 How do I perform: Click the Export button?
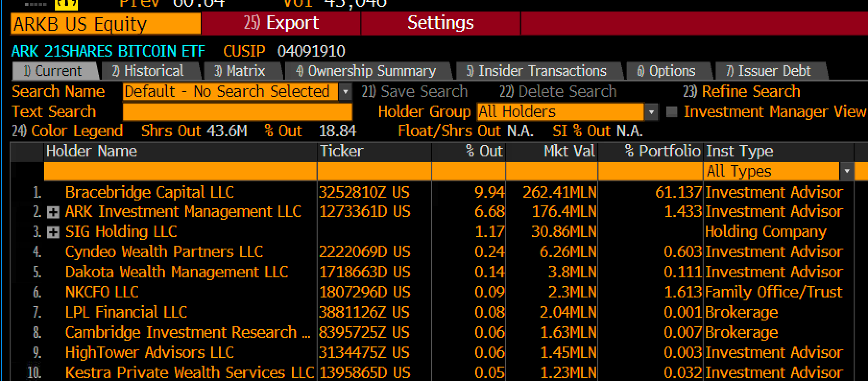[281, 23]
